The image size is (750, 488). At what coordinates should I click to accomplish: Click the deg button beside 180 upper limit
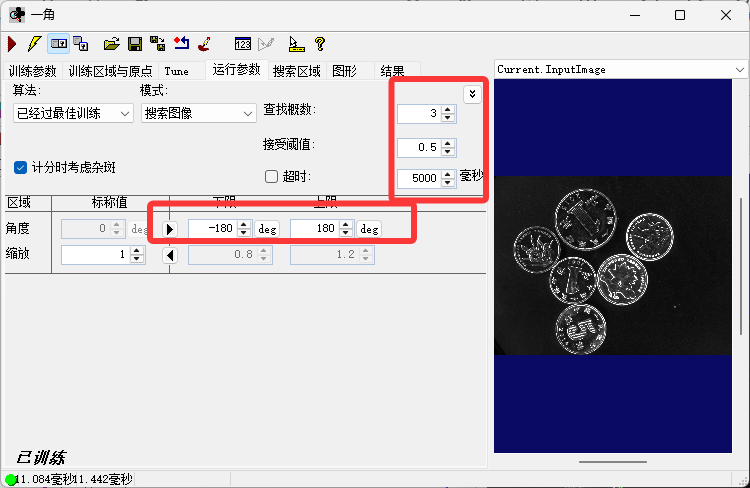click(x=369, y=229)
